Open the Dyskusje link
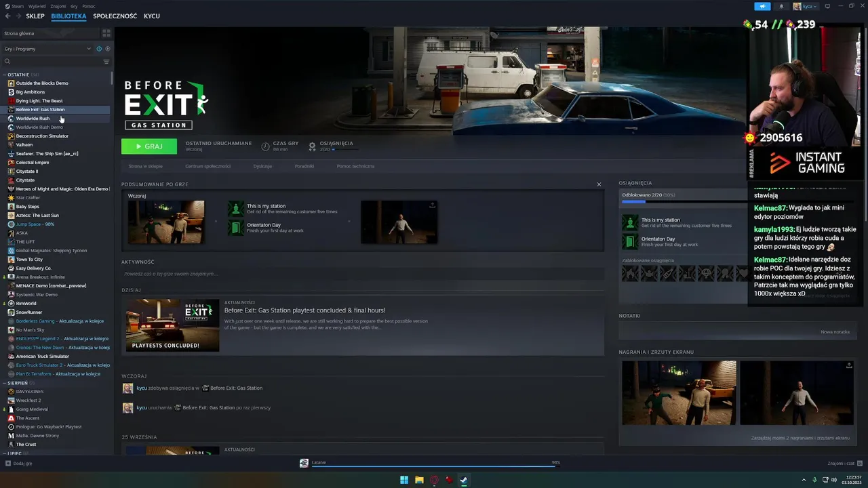 [x=262, y=166]
